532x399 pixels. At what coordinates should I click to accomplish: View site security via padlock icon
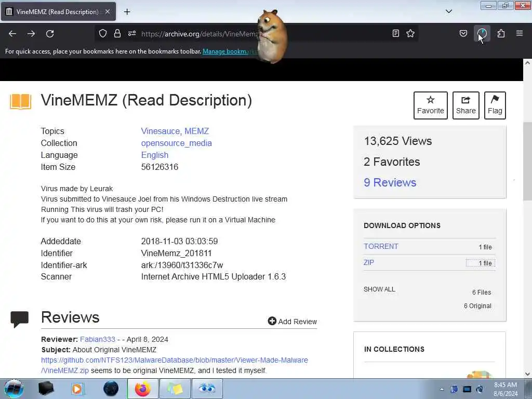coord(117,33)
